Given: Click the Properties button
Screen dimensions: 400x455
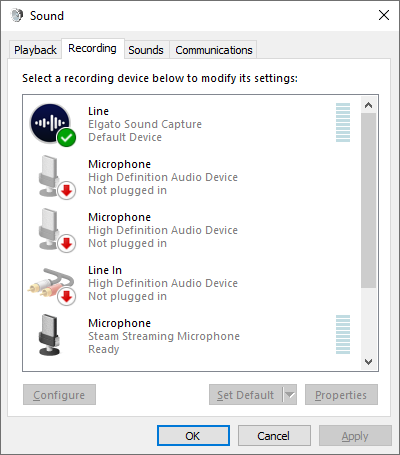Looking at the screenshot, I should coord(341,395).
